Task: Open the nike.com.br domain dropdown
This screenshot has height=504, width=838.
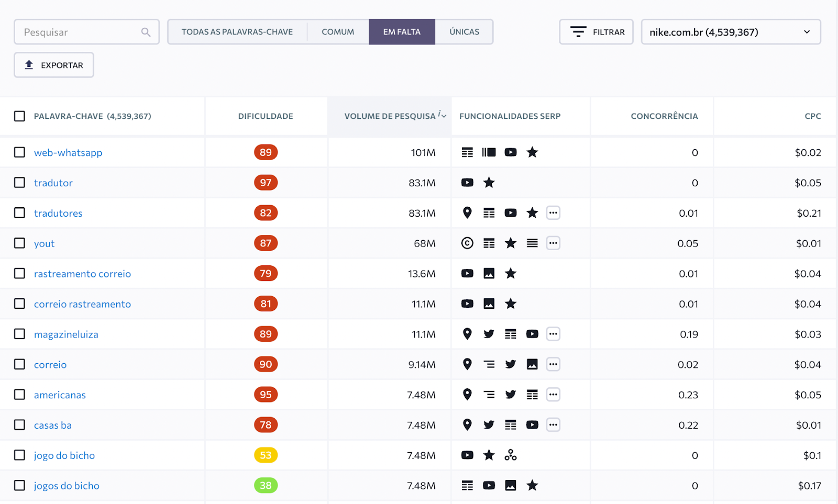Action: [x=731, y=32]
